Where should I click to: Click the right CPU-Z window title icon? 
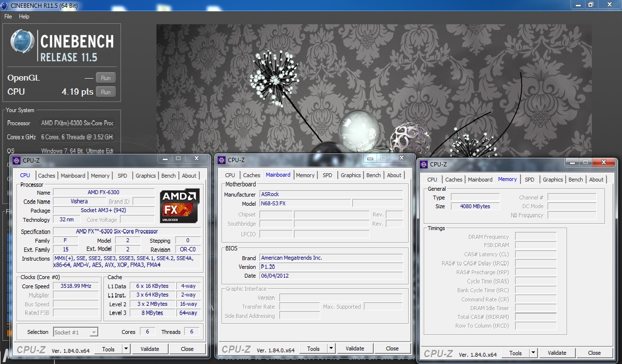coord(424,164)
